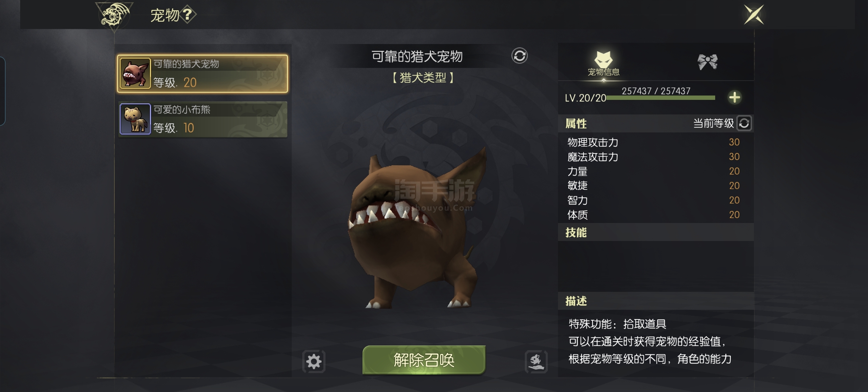Toggle the 当前等级 level view refresh

tap(744, 123)
